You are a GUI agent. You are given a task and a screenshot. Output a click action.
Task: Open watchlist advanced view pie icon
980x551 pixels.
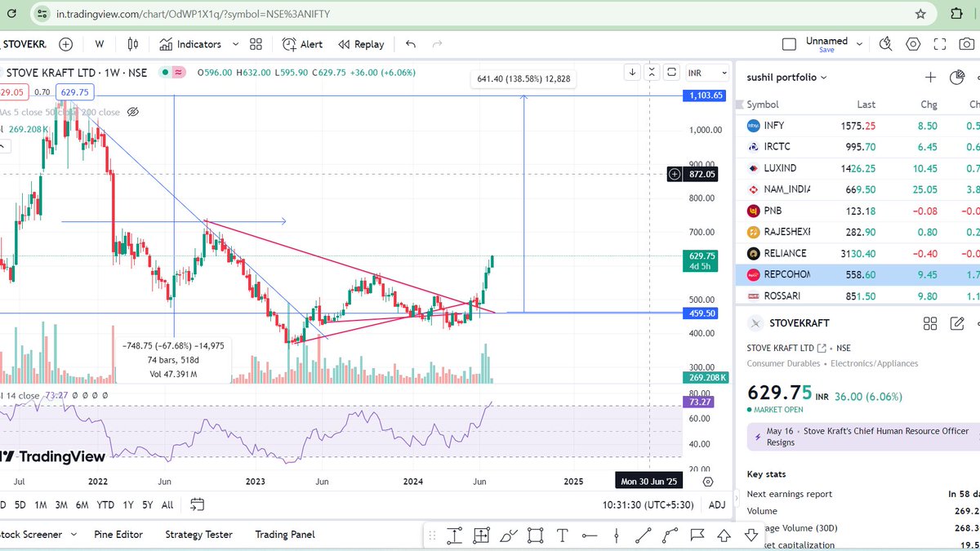point(958,78)
